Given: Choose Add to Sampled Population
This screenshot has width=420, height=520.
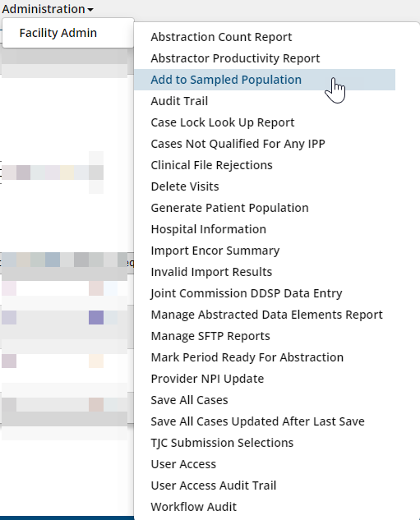Looking at the screenshot, I should click(x=226, y=80).
